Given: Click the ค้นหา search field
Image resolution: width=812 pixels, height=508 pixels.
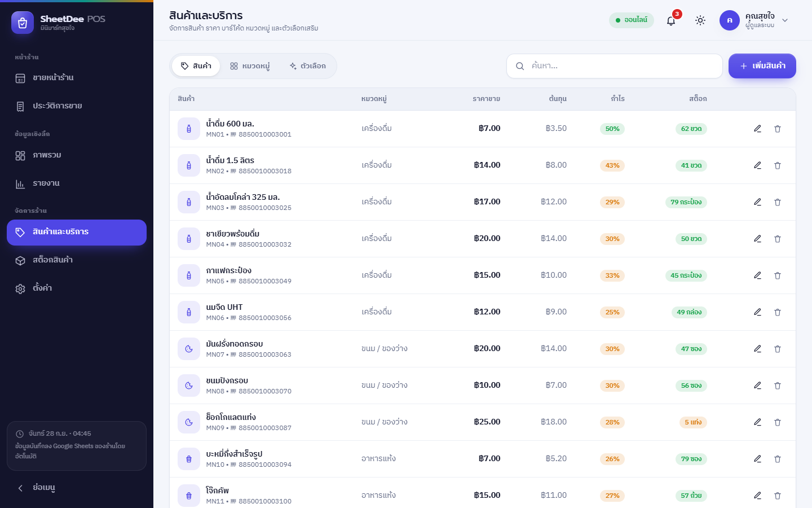Looking at the screenshot, I should tap(615, 66).
